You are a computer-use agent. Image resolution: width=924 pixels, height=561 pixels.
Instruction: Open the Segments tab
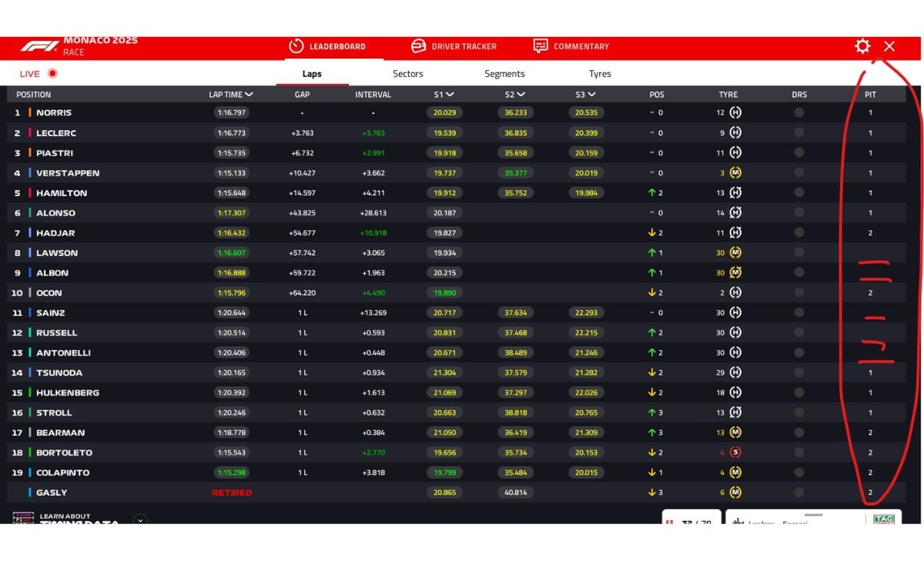point(504,74)
